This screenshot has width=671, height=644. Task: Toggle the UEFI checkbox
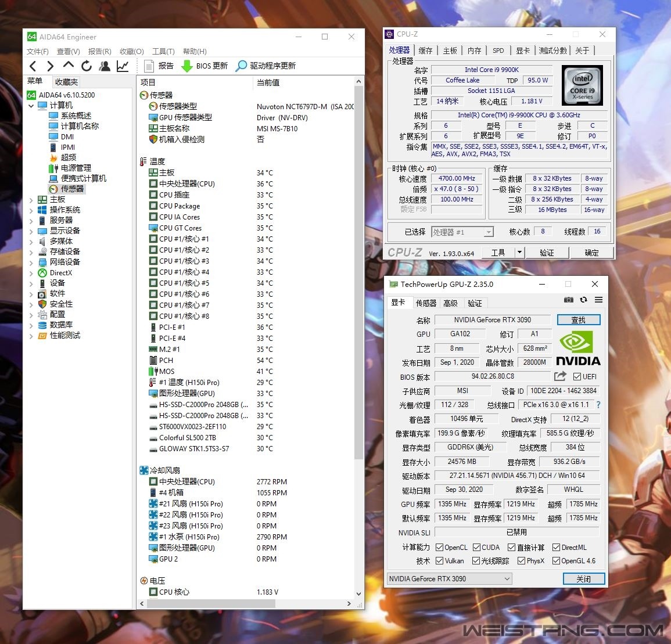pos(577,376)
